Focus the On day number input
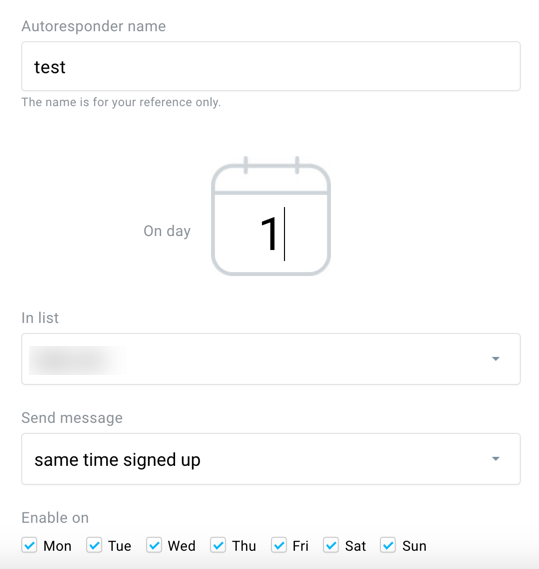The height and width of the screenshot is (569, 539). pyautogui.click(x=271, y=234)
